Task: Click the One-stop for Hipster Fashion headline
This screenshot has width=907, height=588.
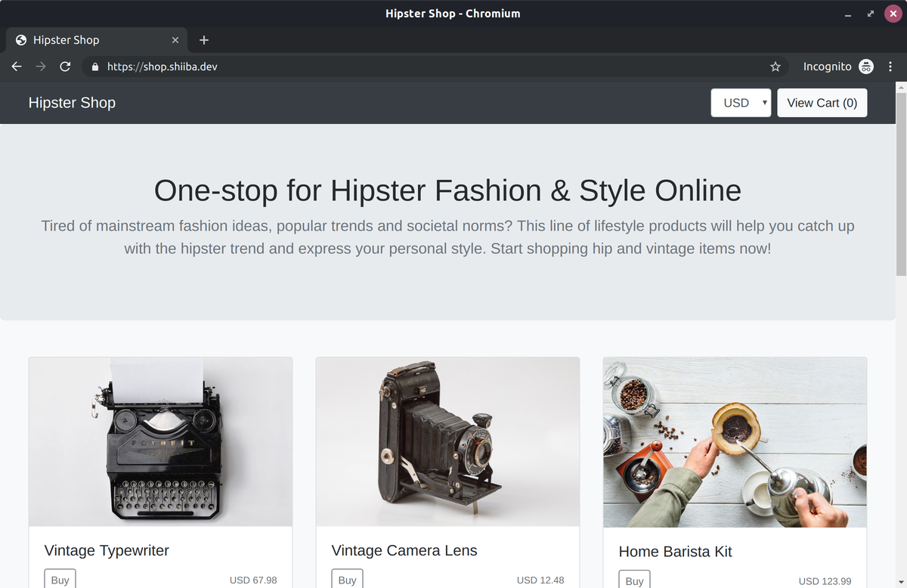Action: (447, 190)
